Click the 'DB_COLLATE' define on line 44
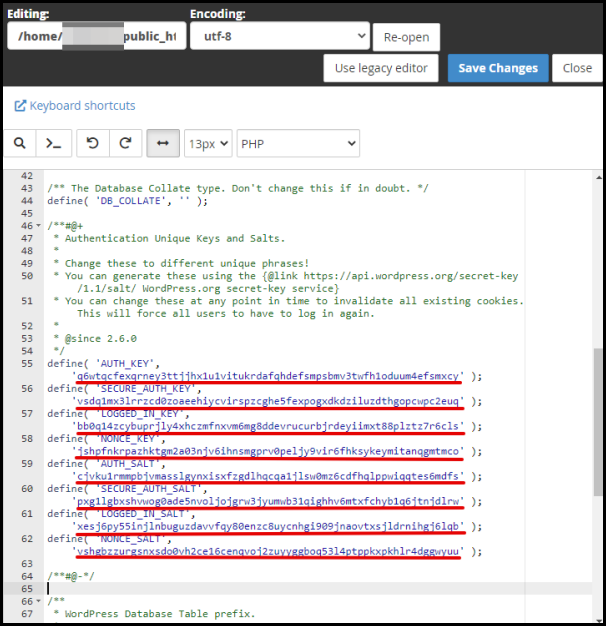 click(127, 201)
